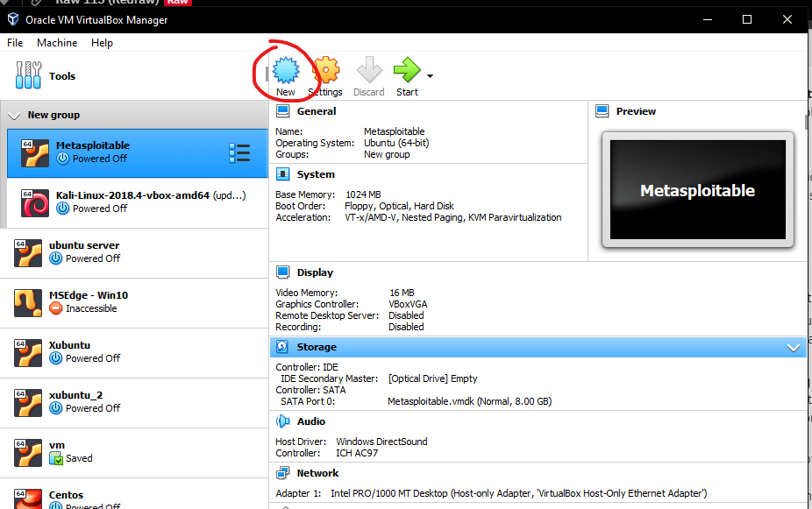Viewport: 812px width, 509px height.
Task: Click the Kali-Linux VM icon
Action: [35, 202]
